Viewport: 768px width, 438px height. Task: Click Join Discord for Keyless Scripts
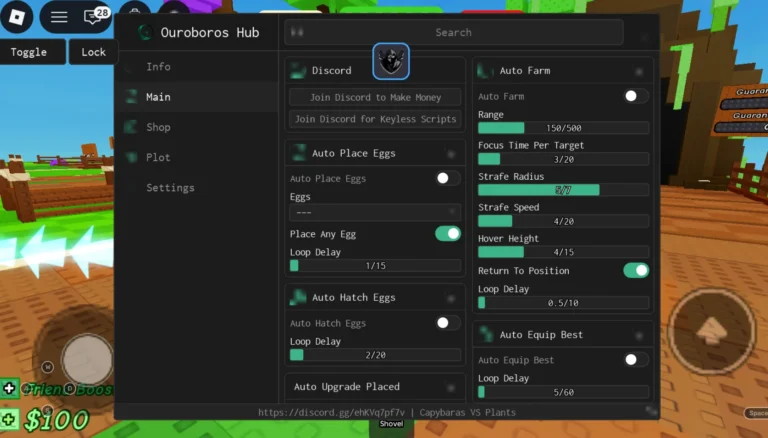375,119
